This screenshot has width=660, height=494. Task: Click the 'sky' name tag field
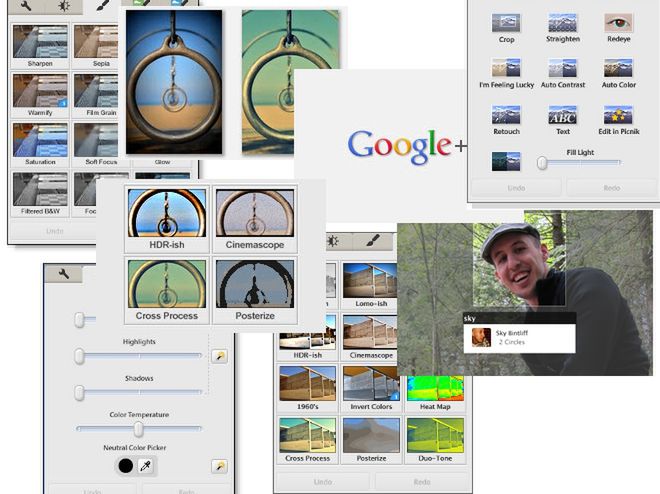519,318
